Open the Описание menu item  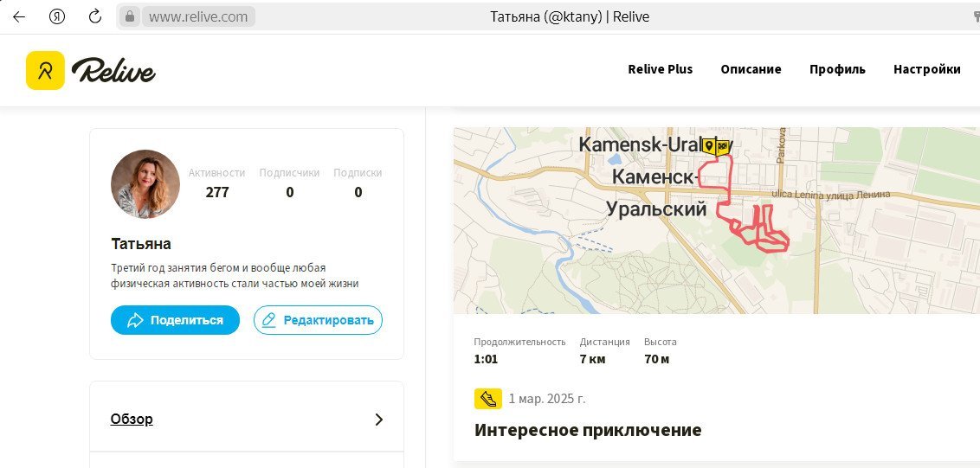751,69
